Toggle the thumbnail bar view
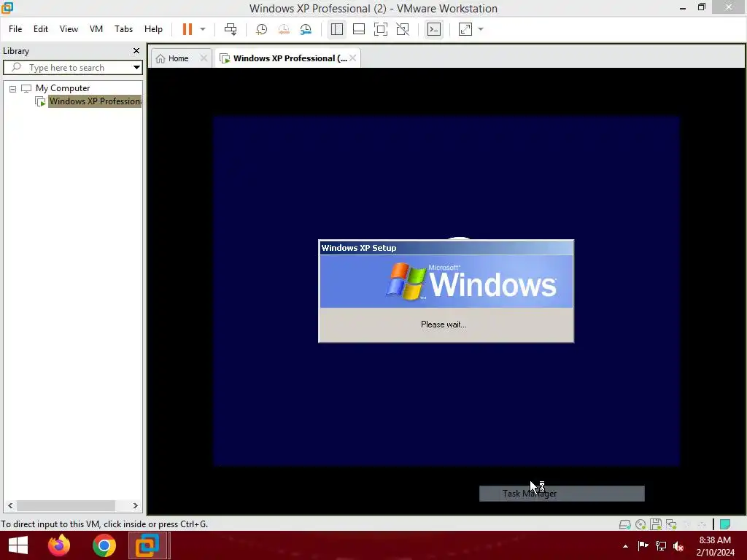The height and width of the screenshot is (560, 747). (x=359, y=29)
